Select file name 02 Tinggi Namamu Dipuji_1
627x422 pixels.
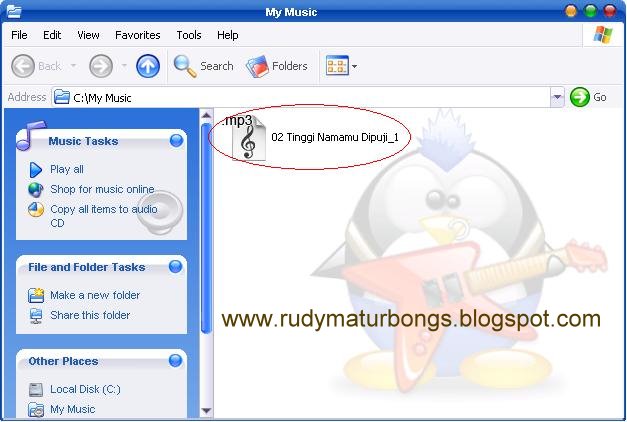point(335,138)
